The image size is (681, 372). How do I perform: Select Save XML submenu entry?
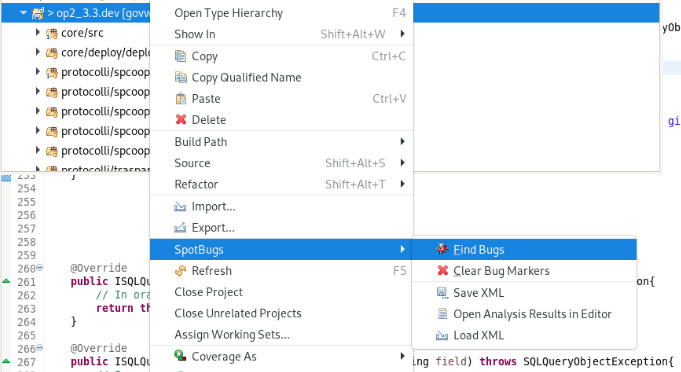point(524,292)
